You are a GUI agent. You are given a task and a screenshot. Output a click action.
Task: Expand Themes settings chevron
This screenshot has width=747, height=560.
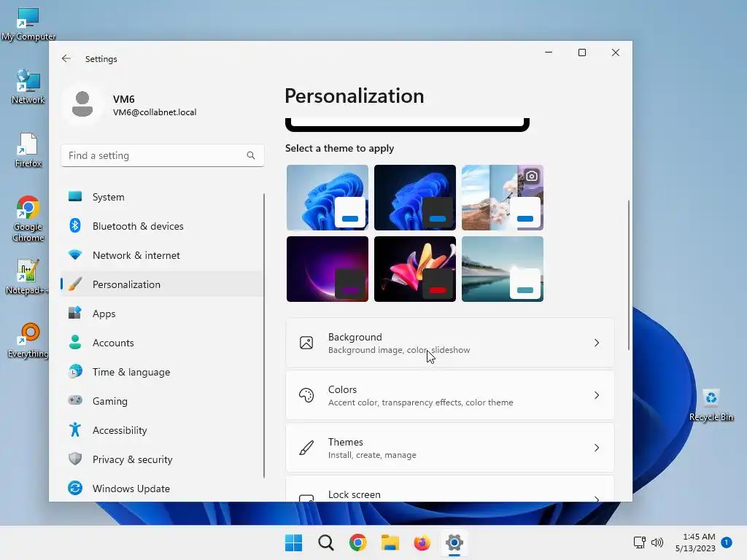coord(597,448)
